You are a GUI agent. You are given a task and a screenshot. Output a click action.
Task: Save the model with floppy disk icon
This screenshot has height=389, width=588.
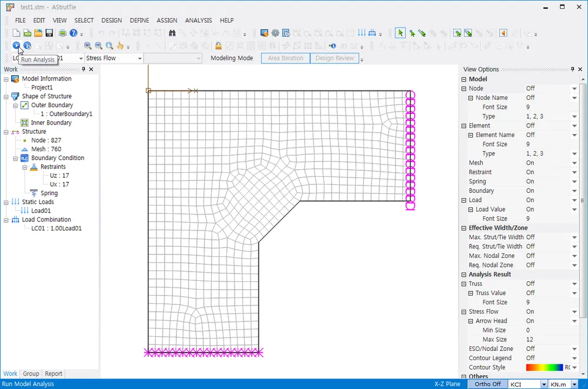(x=49, y=33)
